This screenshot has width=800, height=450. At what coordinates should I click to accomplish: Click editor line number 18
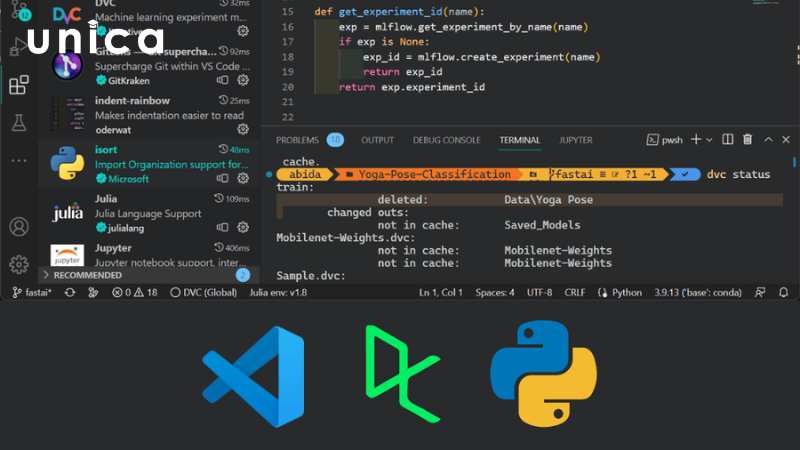[x=288, y=57]
